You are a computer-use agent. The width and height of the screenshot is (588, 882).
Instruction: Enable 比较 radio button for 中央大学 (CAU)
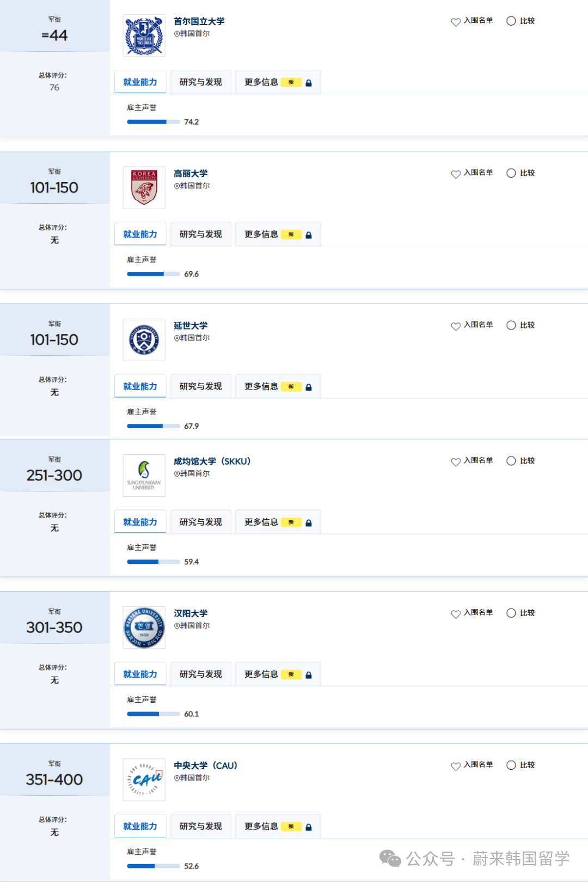[x=511, y=765]
